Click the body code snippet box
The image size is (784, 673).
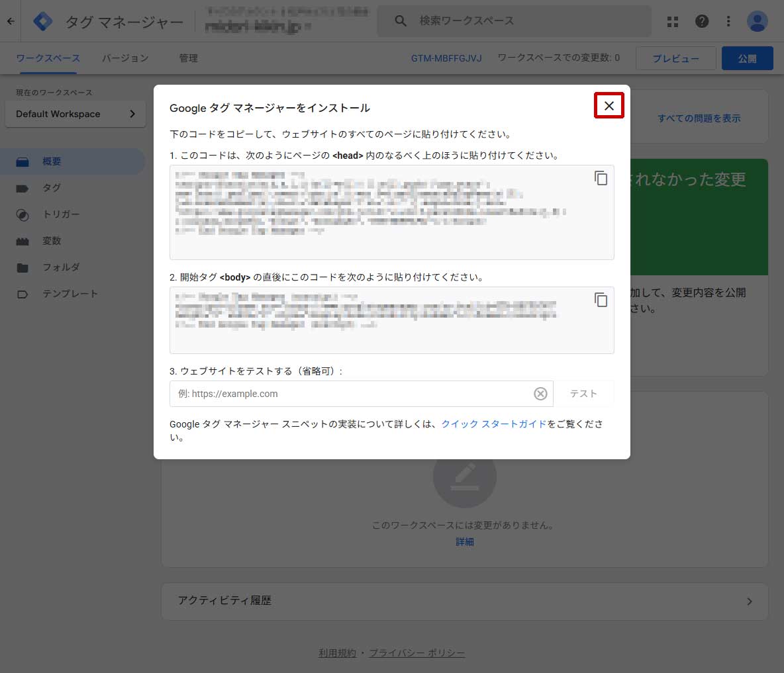click(x=392, y=320)
